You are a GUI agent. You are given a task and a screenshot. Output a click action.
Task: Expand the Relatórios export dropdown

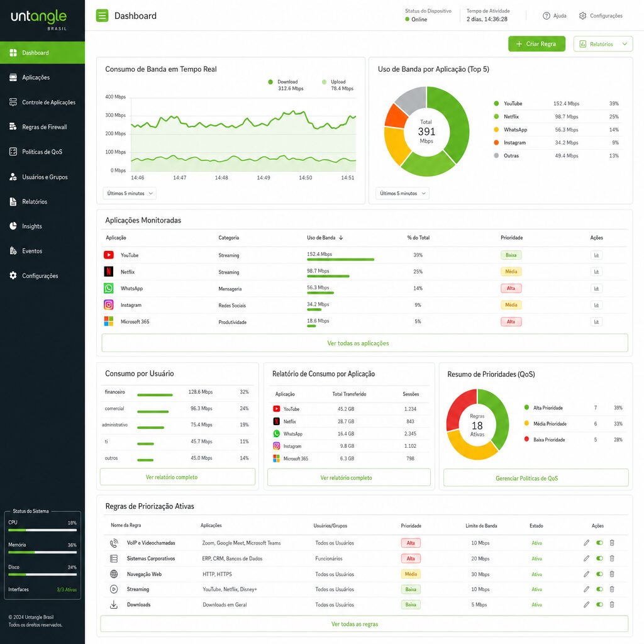602,44
